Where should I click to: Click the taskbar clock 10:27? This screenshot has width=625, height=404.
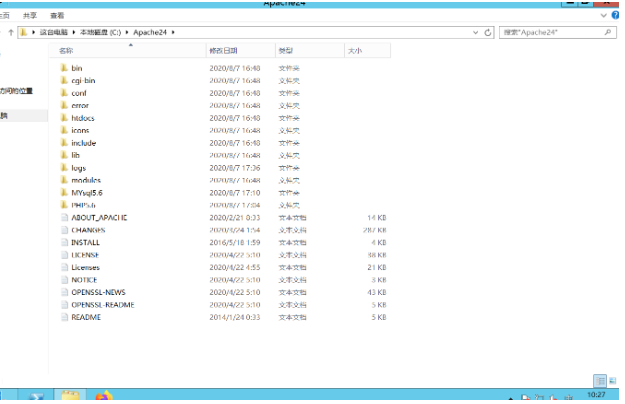point(596,395)
